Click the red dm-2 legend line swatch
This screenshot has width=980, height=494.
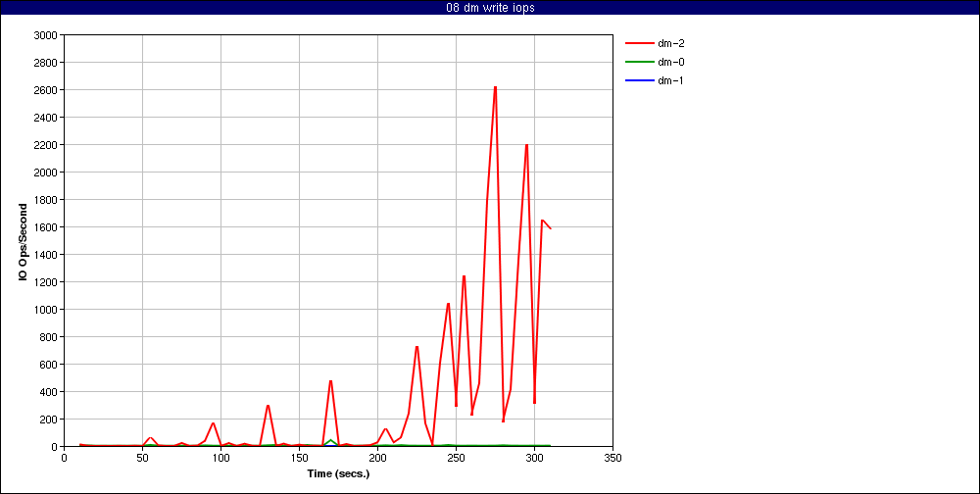click(x=639, y=44)
